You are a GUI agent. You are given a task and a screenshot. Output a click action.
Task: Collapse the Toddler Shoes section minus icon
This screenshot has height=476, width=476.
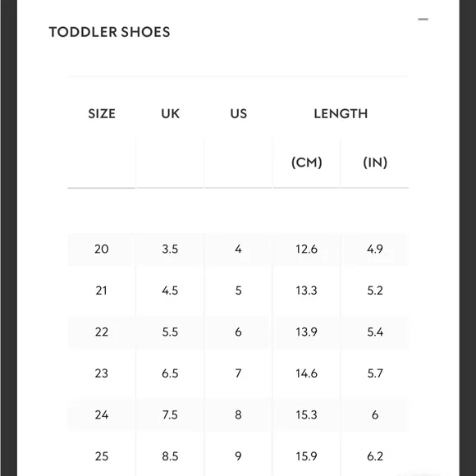click(423, 19)
